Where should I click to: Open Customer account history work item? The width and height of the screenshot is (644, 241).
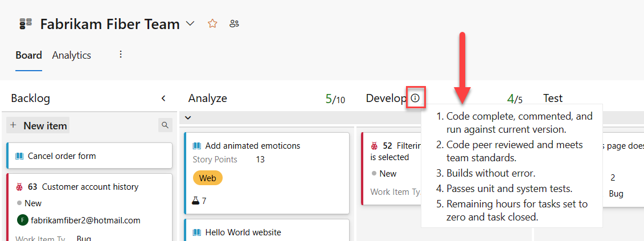click(91, 187)
